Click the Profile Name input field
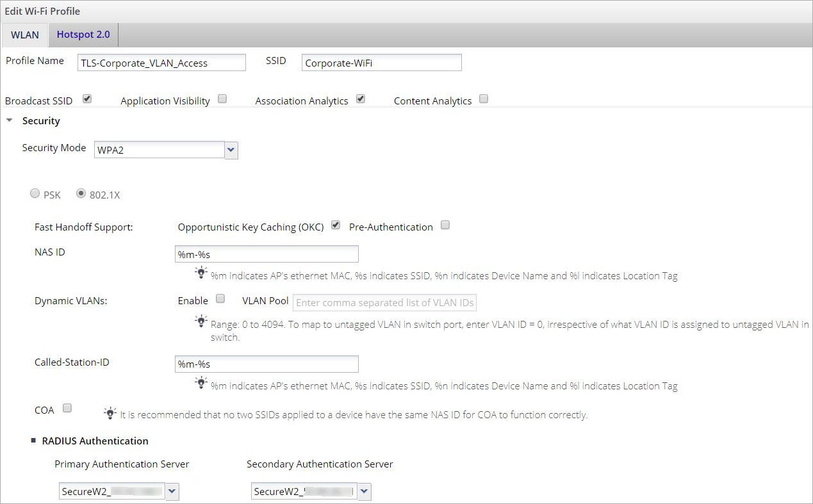This screenshot has height=504, width=813. 161,63
